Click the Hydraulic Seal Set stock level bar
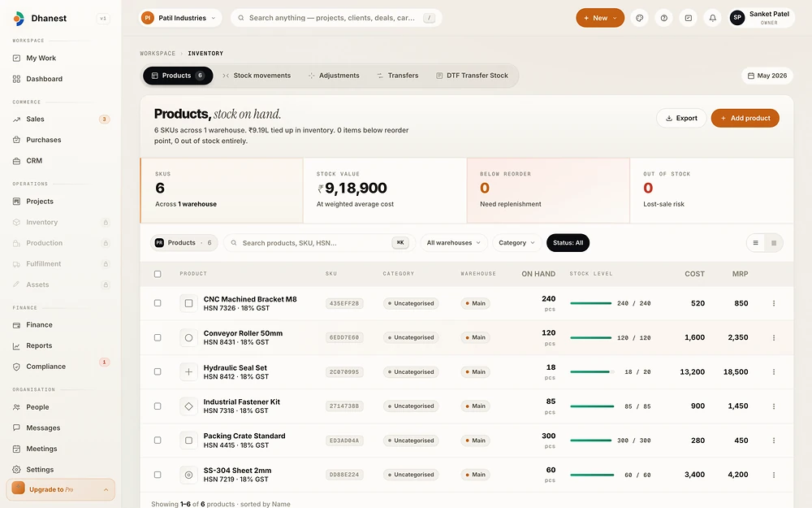 pos(592,371)
